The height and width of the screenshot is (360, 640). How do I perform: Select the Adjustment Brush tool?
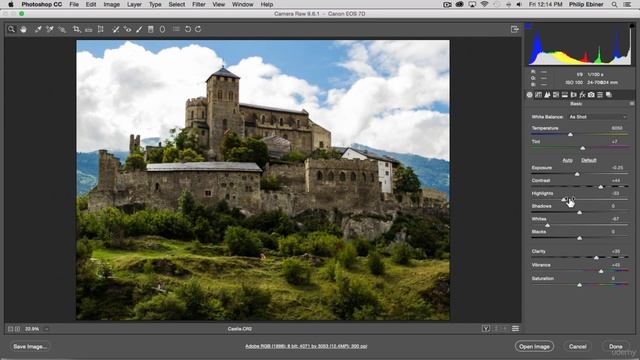(139, 29)
